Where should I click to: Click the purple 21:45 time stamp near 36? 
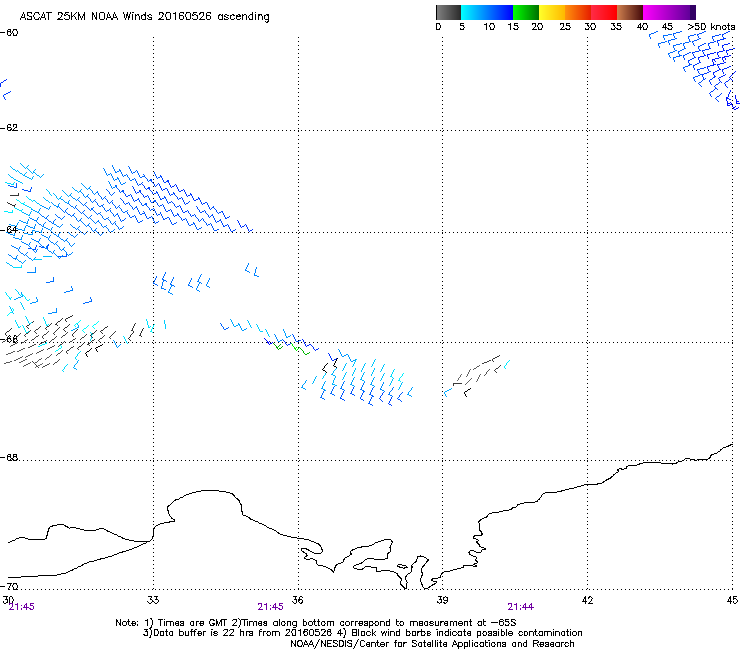point(270,607)
